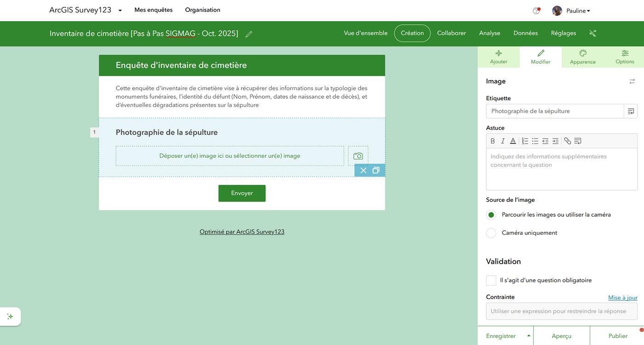The height and width of the screenshot is (345, 644).
Task: Decrease indent in Astuce toolbar
Action: (x=545, y=141)
